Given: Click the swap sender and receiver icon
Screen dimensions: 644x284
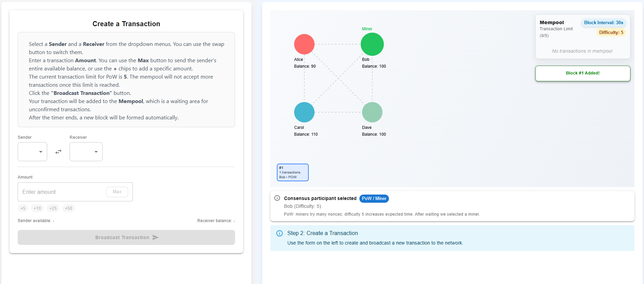Looking at the screenshot, I should point(58,152).
